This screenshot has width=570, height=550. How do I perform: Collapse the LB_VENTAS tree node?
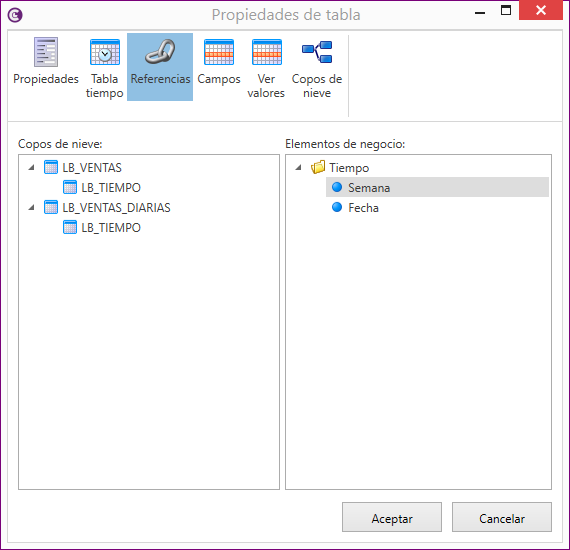coord(32,168)
